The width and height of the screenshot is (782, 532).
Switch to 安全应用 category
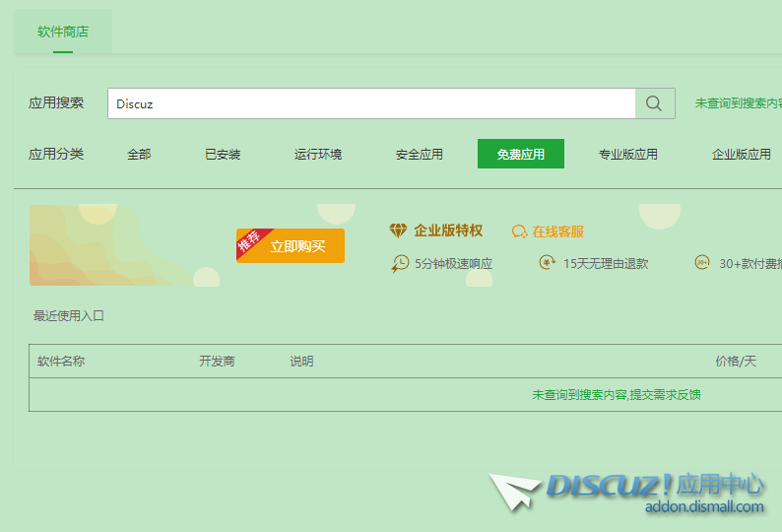(420, 155)
